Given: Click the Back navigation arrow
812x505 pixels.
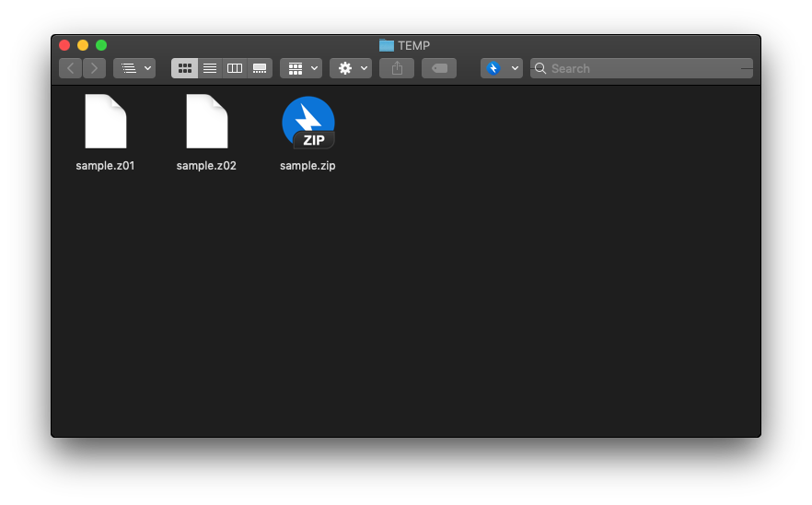Looking at the screenshot, I should [71, 68].
